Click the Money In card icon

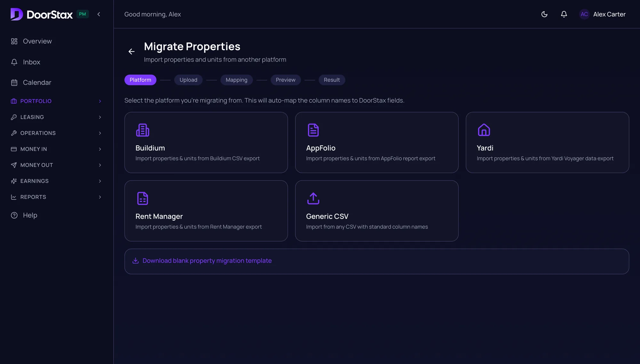click(14, 149)
